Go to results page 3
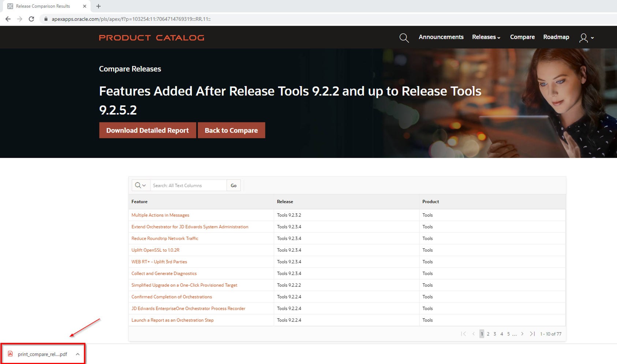 coord(495,334)
